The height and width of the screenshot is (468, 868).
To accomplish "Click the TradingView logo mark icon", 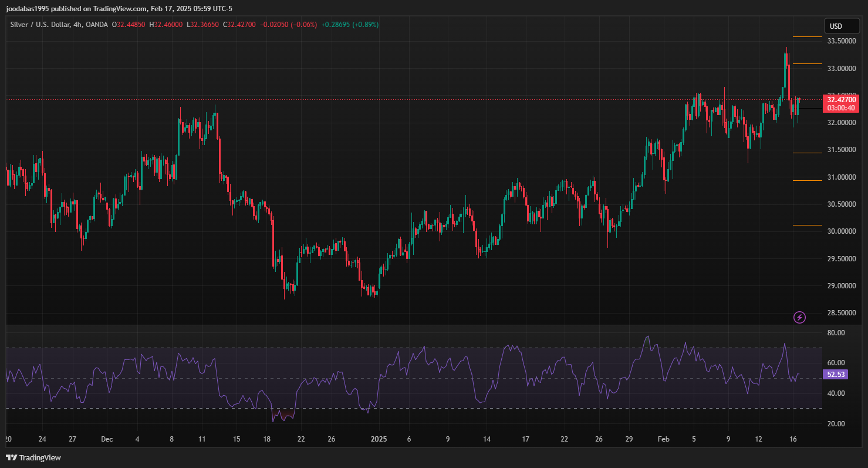I will pyautogui.click(x=11, y=457).
